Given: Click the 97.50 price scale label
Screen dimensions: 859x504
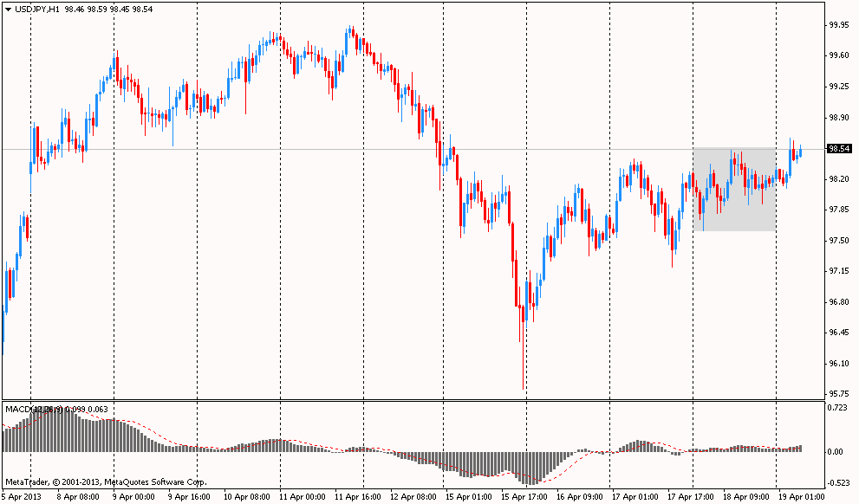Looking at the screenshot, I should coord(838,241).
